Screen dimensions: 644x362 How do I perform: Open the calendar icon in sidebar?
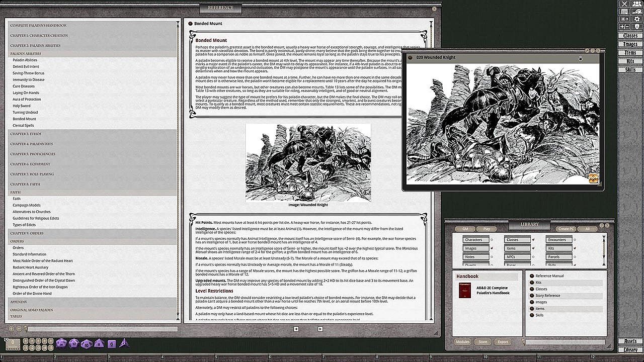624,11
